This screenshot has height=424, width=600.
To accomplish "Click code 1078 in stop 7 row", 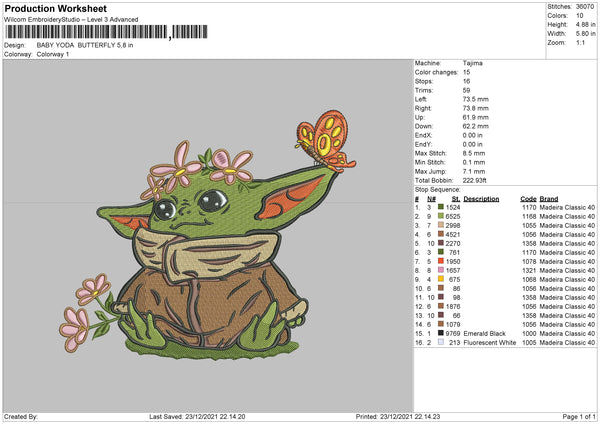I will [529, 261].
